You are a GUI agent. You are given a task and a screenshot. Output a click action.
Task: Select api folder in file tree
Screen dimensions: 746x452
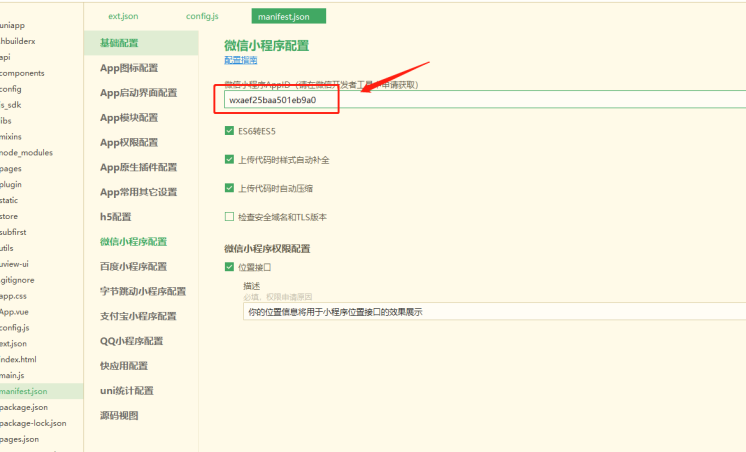tap(5, 57)
